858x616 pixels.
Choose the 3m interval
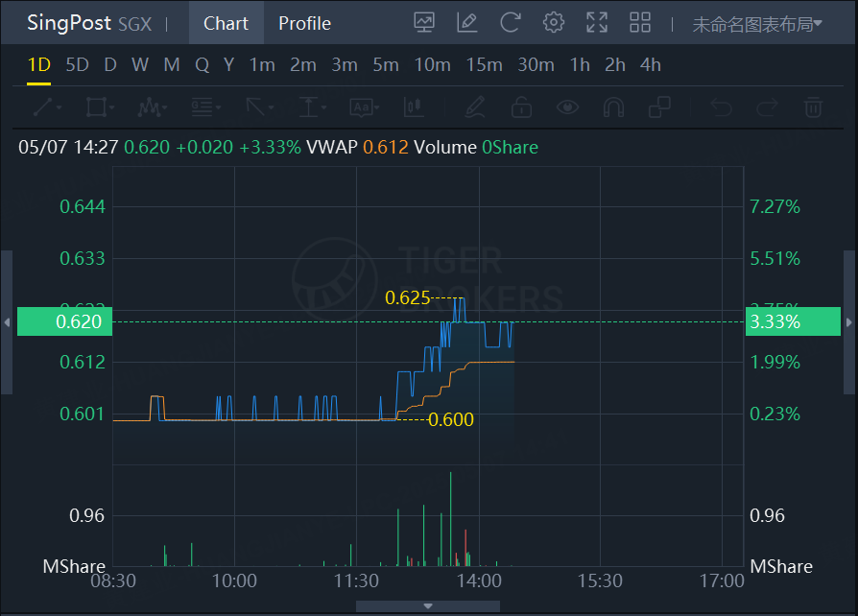[345, 65]
